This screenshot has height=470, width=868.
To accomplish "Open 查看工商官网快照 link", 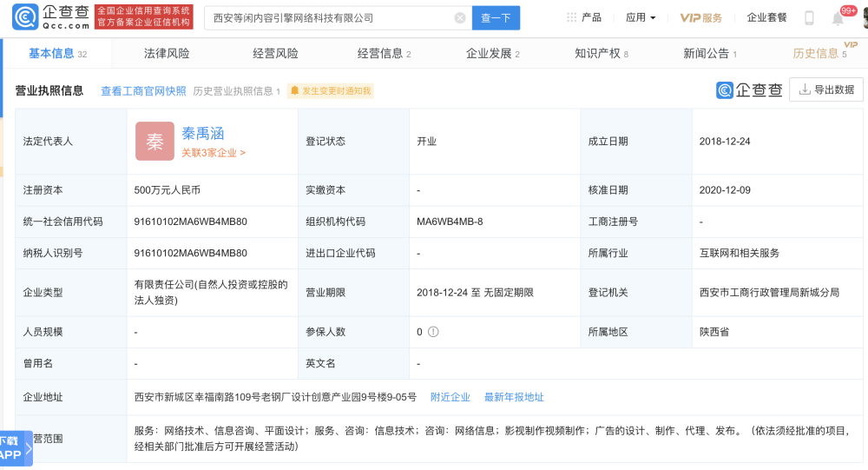I will click(143, 91).
